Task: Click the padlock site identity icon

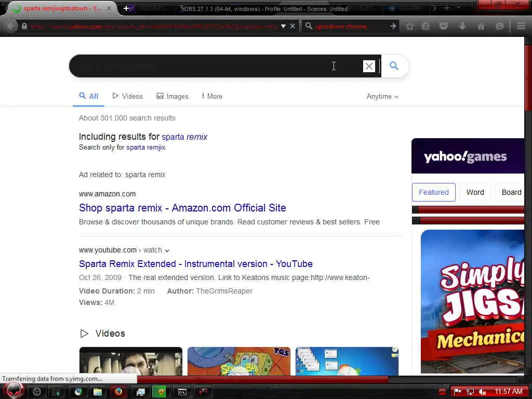Action: [24, 26]
